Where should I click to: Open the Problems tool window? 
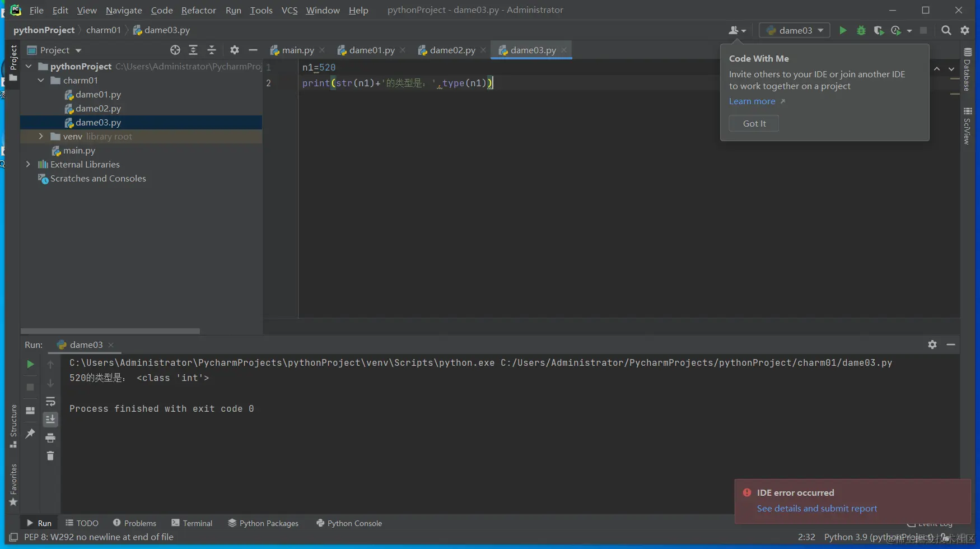click(134, 523)
